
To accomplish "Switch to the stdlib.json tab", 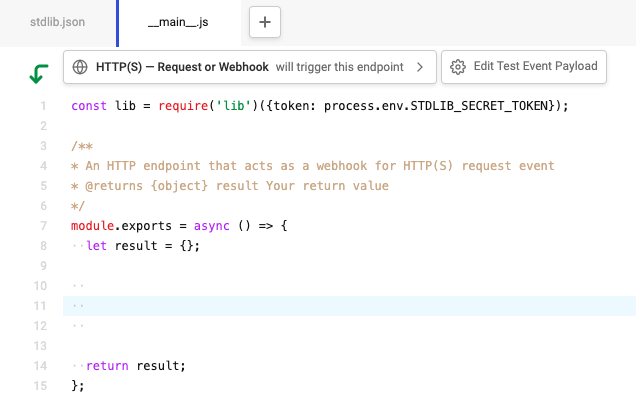I will click(x=58, y=22).
